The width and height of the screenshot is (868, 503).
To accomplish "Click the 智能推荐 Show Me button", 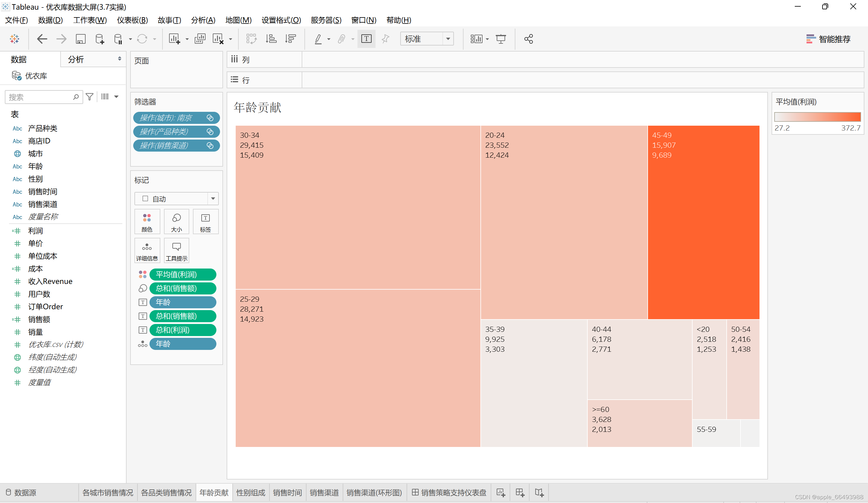I will coord(828,39).
